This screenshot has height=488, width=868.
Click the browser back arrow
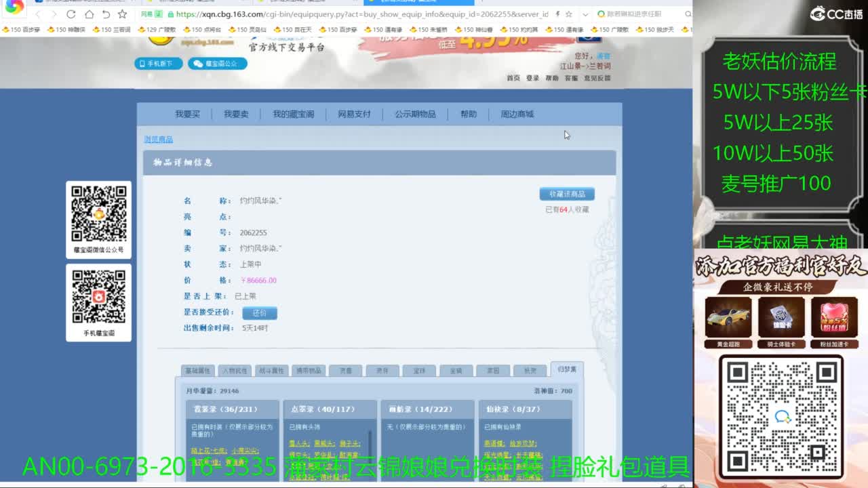pyautogui.click(x=37, y=14)
